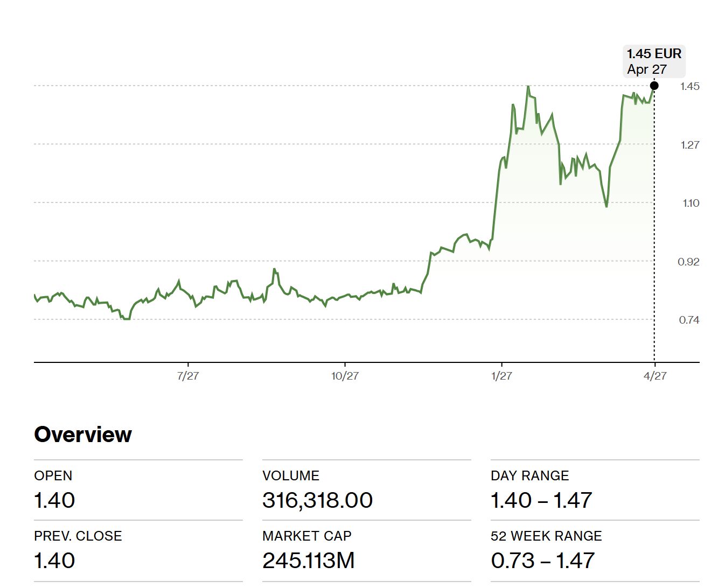Click the market cap value 245.113M
This screenshot has height=588, width=725.
pyautogui.click(x=308, y=561)
